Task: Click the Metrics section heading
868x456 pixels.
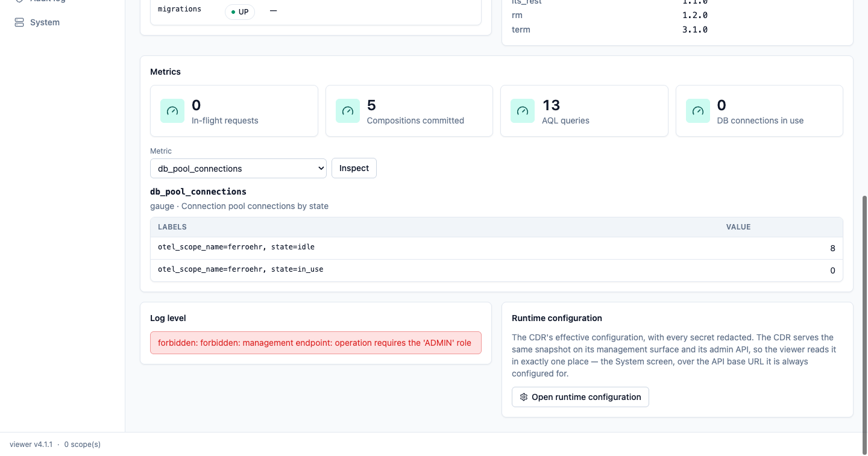Action: [x=165, y=72]
